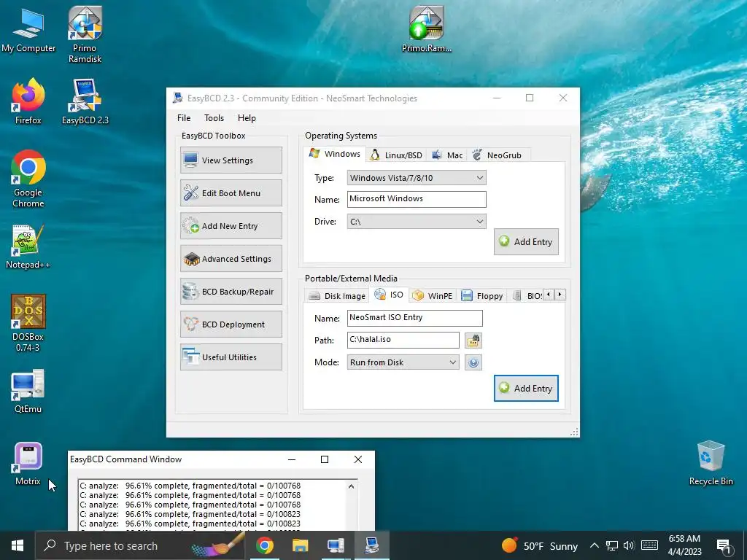Open the File menu
This screenshot has height=560, width=747.
184,118
